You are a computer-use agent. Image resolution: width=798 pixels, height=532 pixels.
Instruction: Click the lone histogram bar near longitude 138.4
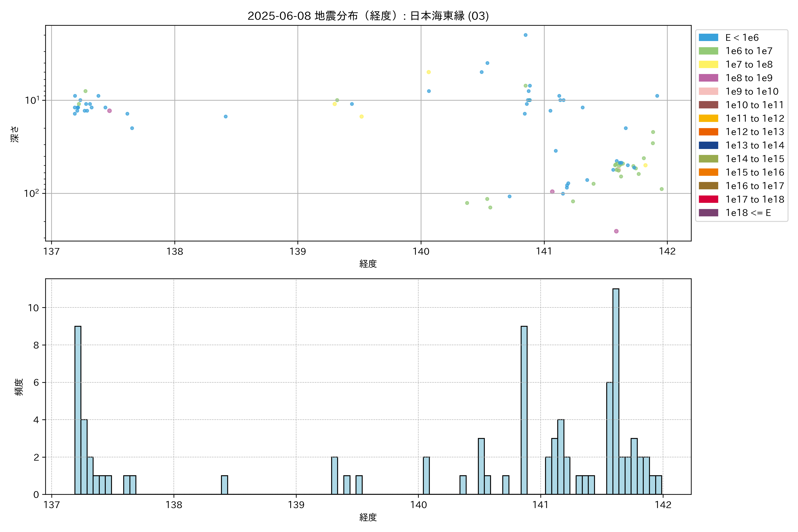click(224, 485)
